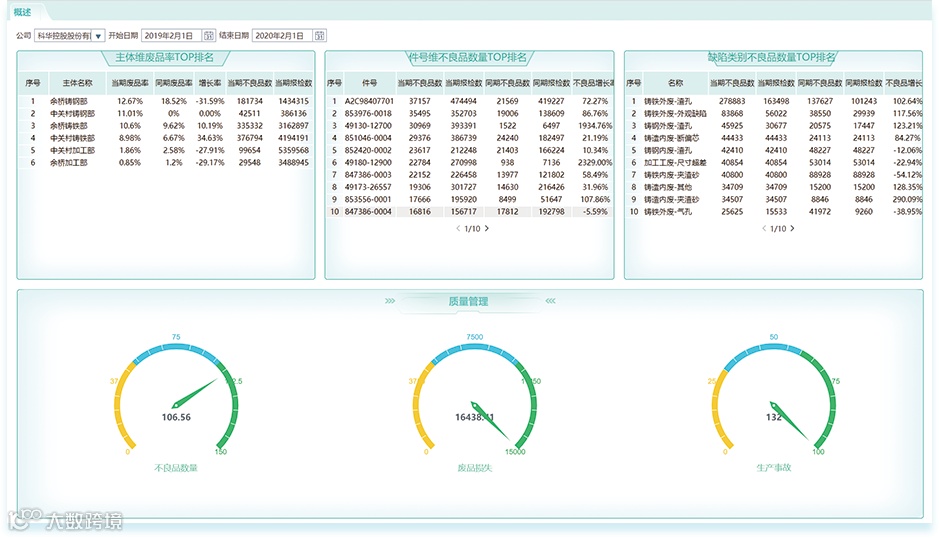This screenshot has height=538, width=939.
Task: Click the 生产事故 gauge chart
Action: tap(774, 398)
